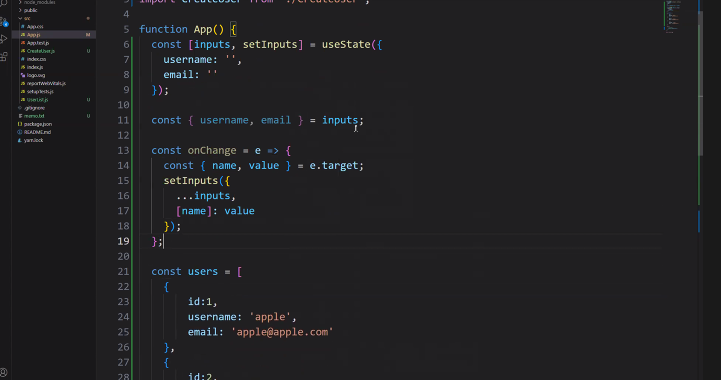Click line number 19 in gutter

tap(123, 241)
